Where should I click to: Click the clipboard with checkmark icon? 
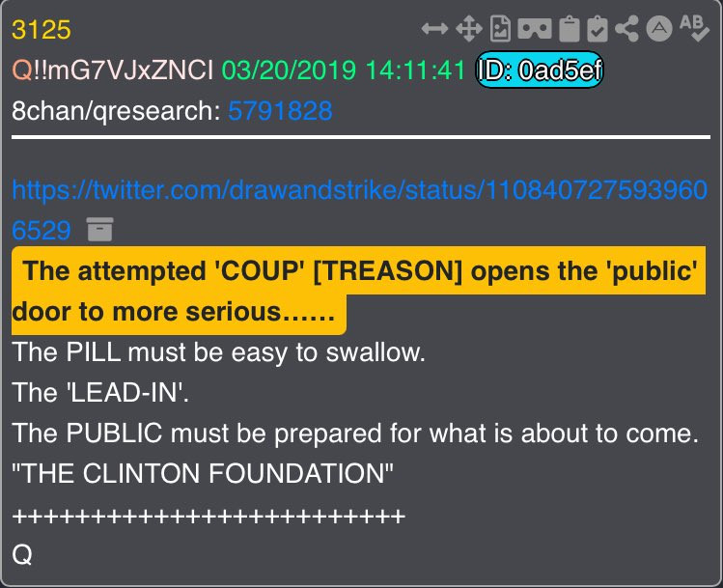tap(598, 29)
